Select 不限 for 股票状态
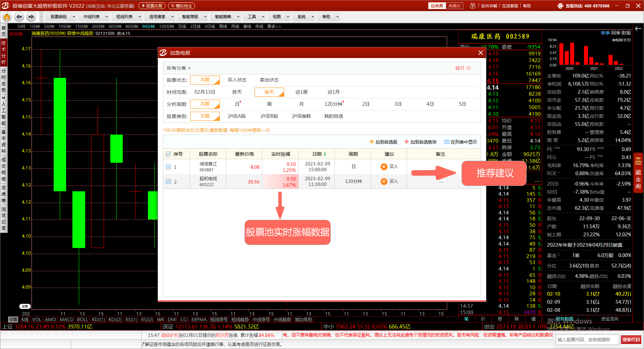 205,80
